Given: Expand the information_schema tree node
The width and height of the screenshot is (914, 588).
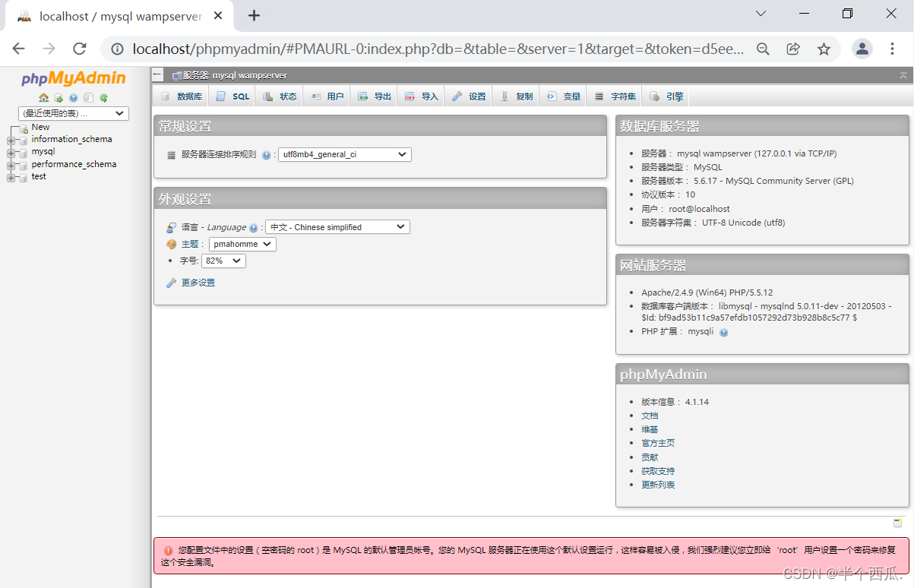Looking at the screenshot, I should pyautogui.click(x=11, y=141).
